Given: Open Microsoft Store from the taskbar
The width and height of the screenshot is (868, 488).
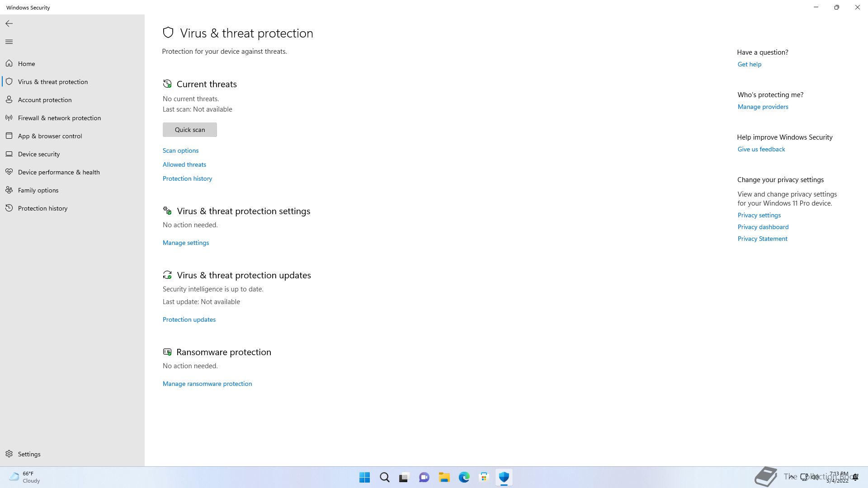Looking at the screenshot, I should click(x=484, y=477).
